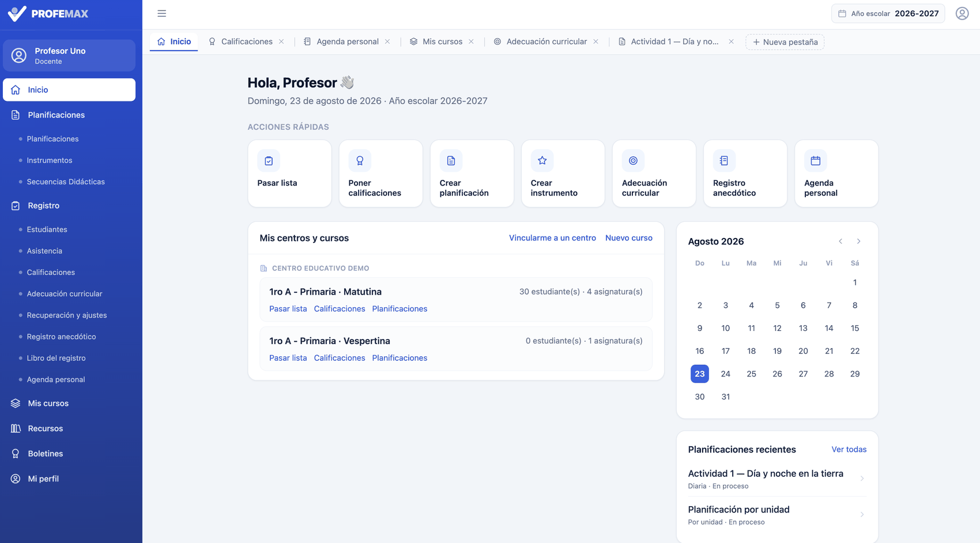This screenshot has height=543, width=980.
Task: Click the Nueva pestaña button
Action: tap(785, 42)
